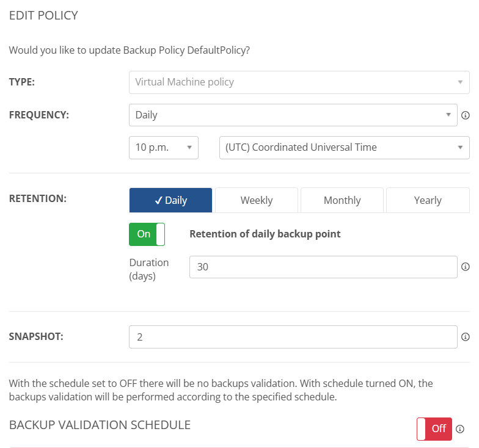Screen dimensions: 479x448
Task: Click the "Duration (days)" label text
Action: point(148,269)
